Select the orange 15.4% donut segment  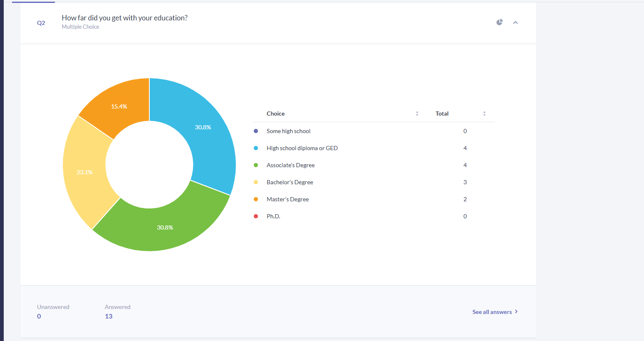pos(119,106)
